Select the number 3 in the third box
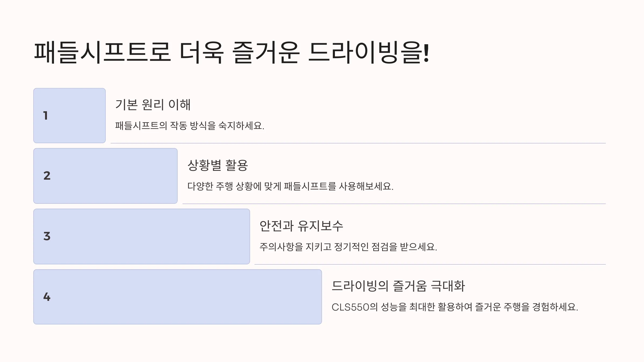This screenshot has height=362, width=644. tap(47, 236)
